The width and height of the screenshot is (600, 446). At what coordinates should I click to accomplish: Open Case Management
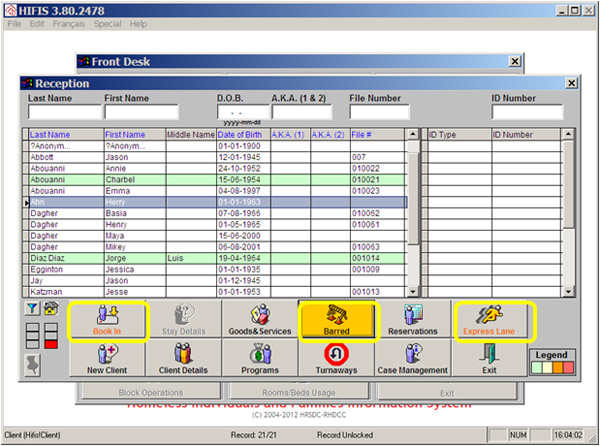point(413,357)
